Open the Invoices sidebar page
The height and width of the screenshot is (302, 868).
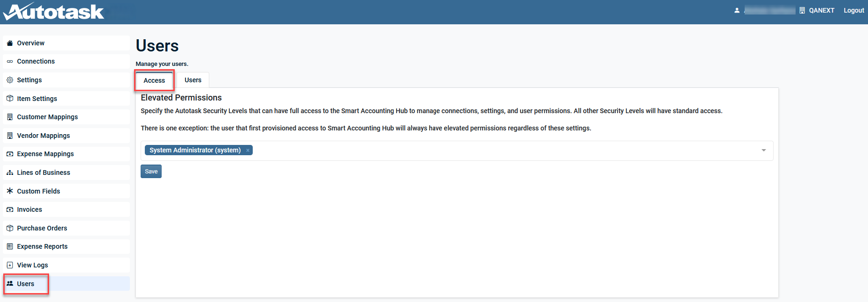tap(29, 209)
